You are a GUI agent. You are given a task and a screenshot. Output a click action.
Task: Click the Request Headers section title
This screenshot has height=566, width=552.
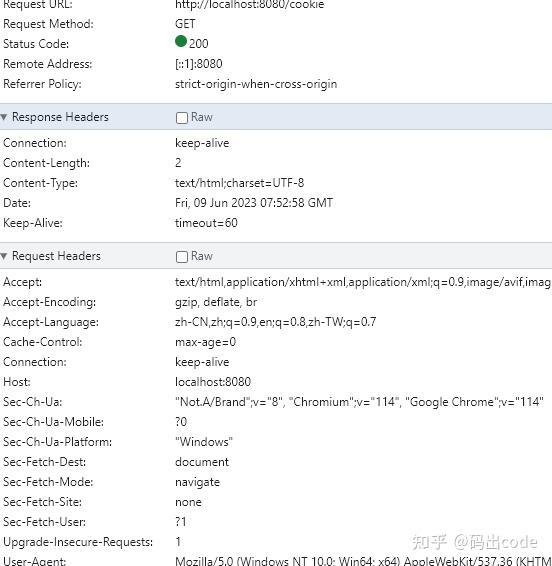click(56, 256)
